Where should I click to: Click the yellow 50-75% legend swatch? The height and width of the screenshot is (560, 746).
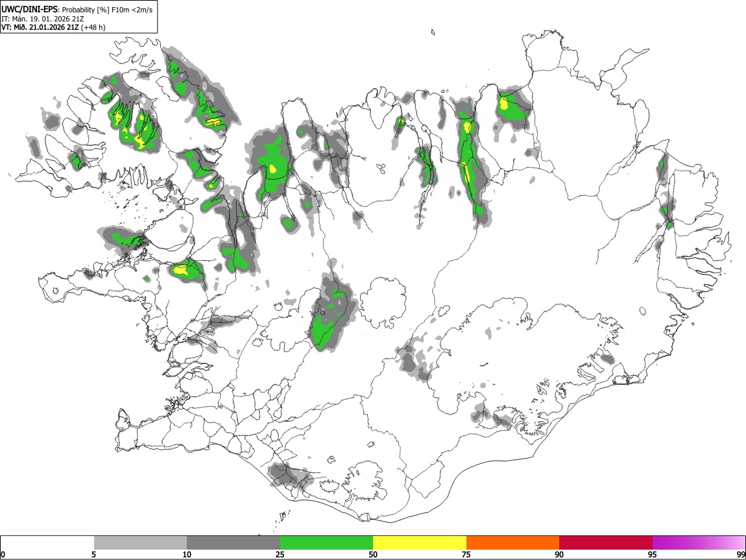coord(420,543)
